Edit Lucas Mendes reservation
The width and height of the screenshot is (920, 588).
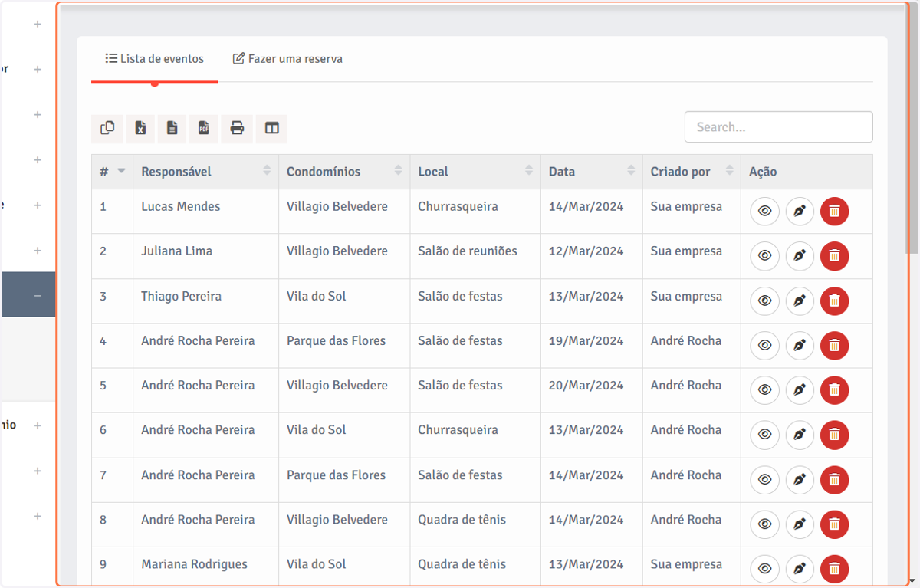(800, 212)
